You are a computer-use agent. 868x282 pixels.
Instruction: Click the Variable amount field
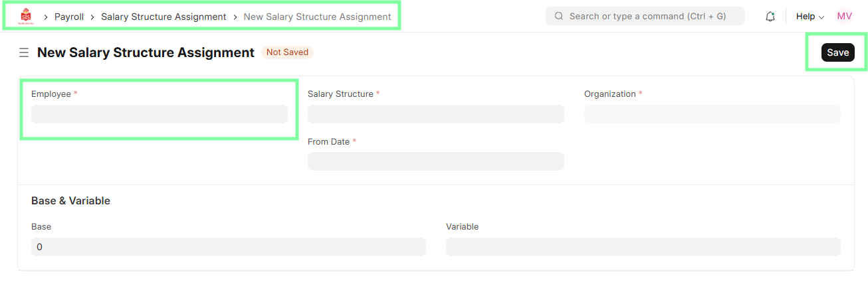click(x=643, y=247)
